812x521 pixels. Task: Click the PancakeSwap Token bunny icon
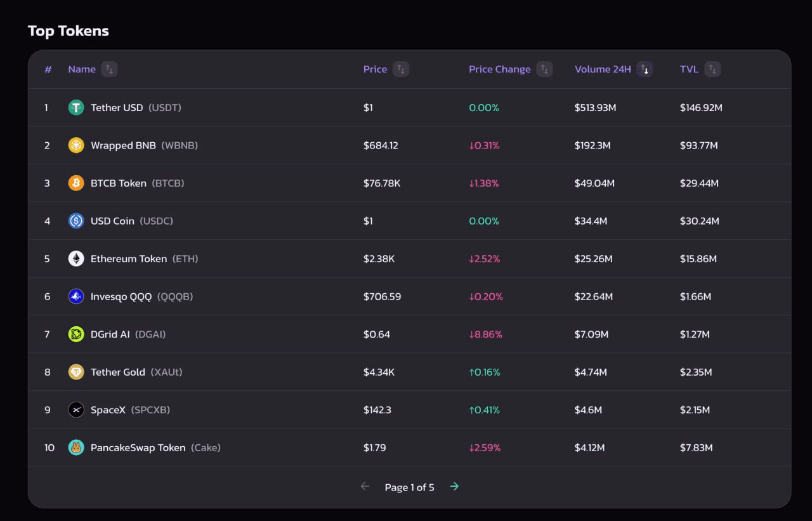76,447
